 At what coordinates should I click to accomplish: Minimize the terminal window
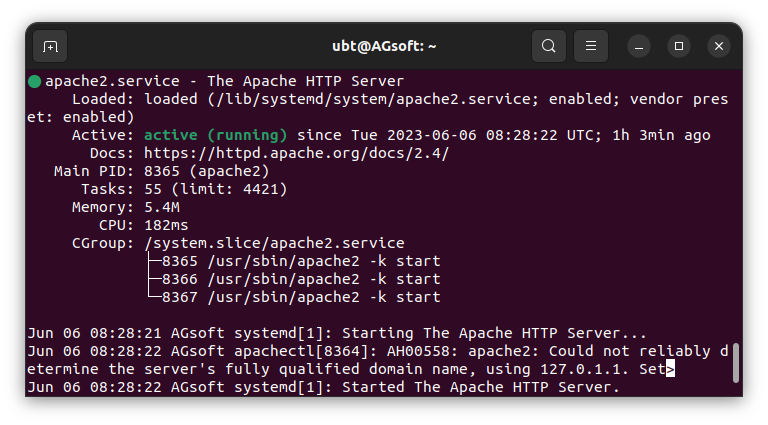[x=639, y=47]
